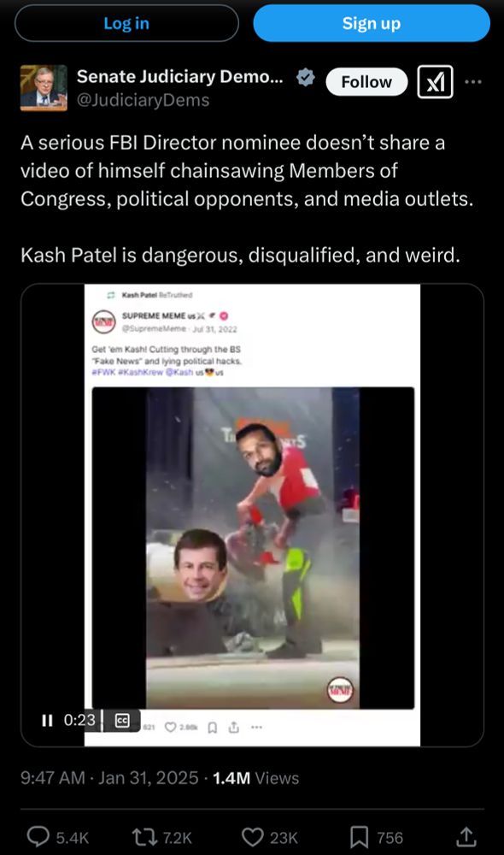The height and width of the screenshot is (855, 504).
Task: Click the 1.4M Views count
Action: (255, 777)
